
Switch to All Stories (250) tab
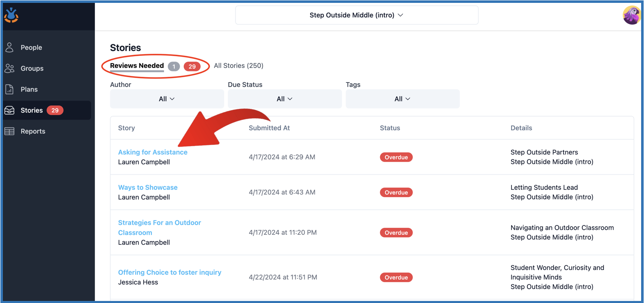[x=238, y=66]
